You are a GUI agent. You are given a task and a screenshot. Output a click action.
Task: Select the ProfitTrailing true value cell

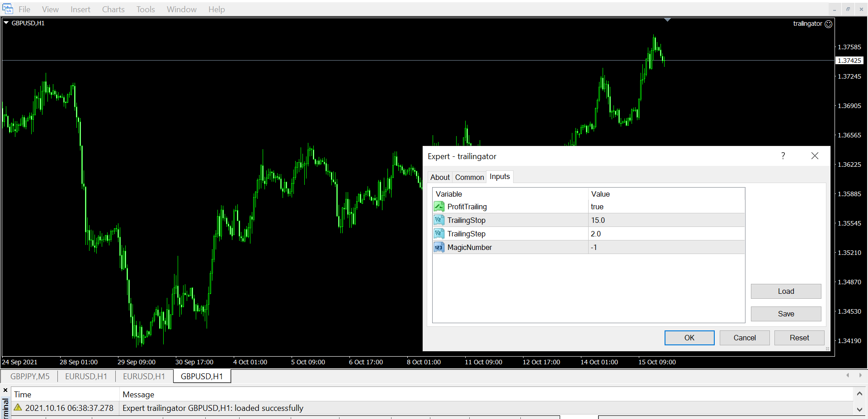(x=665, y=207)
